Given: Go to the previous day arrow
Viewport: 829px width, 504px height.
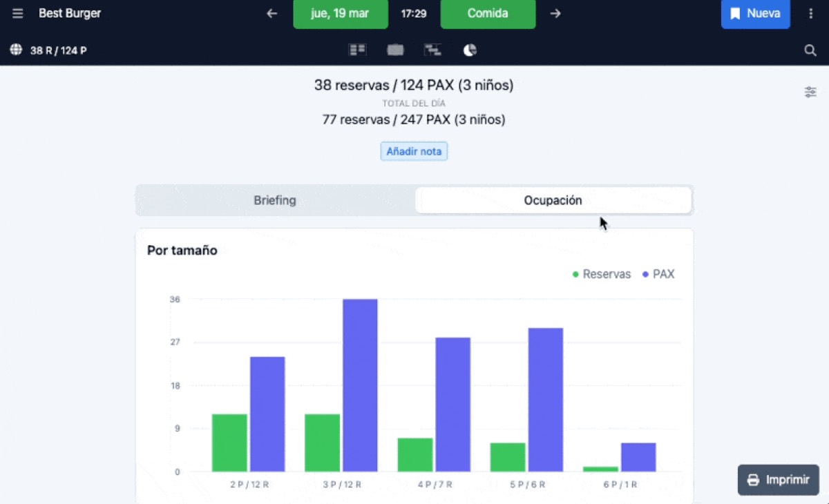Looking at the screenshot, I should click(x=272, y=14).
